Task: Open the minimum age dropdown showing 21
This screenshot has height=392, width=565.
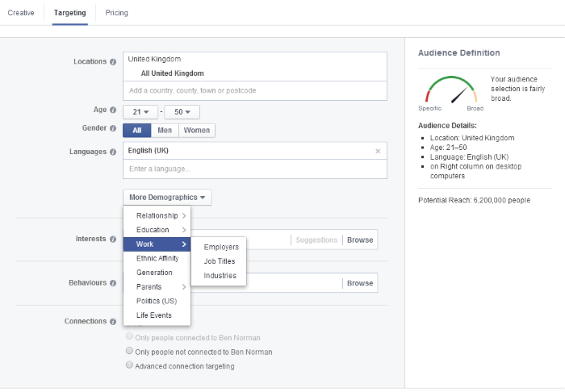Action: [x=140, y=112]
